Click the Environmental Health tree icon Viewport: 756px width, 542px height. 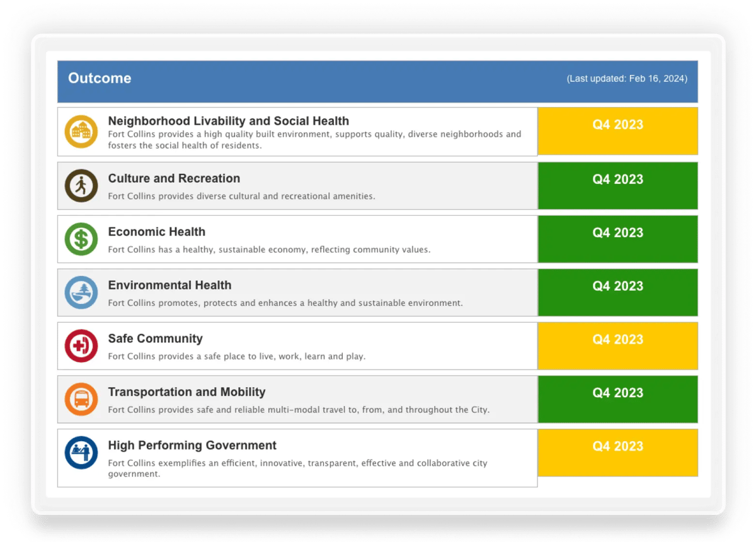pyautogui.click(x=81, y=293)
